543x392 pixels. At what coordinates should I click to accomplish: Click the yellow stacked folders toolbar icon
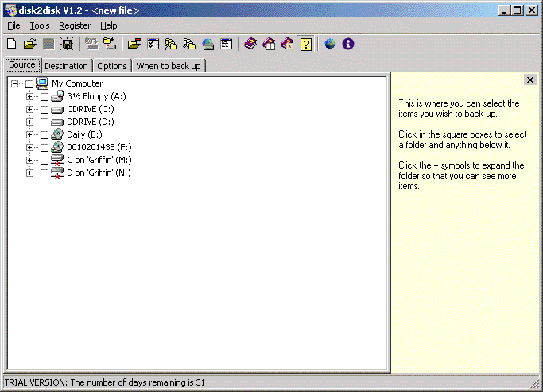point(171,44)
